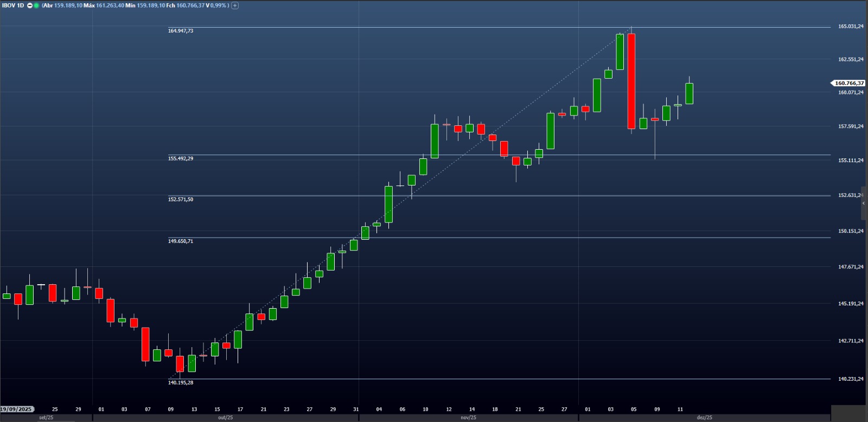Select the 149.650,71 retracement level label
868x422 pixels.
point(181,241)
